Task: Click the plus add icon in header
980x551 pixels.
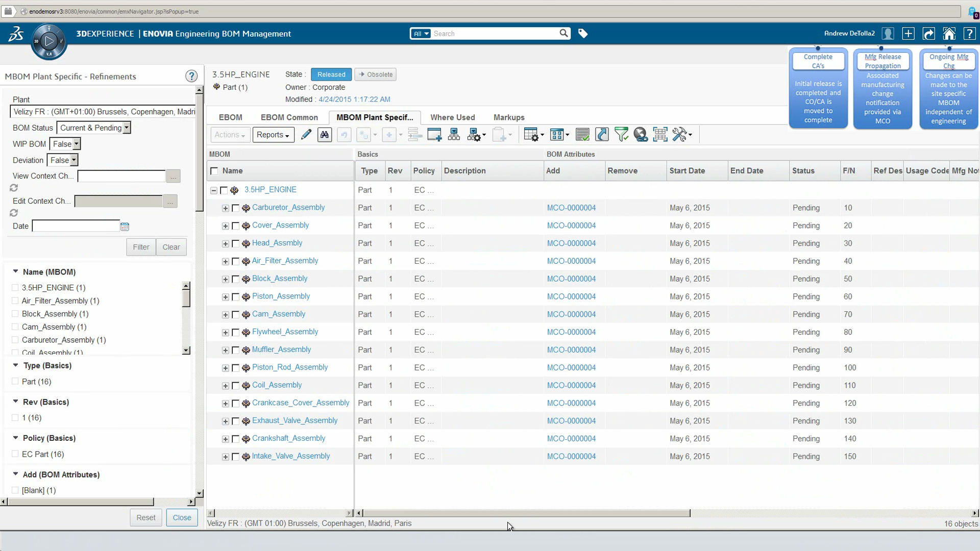Action: click(909, 34)
